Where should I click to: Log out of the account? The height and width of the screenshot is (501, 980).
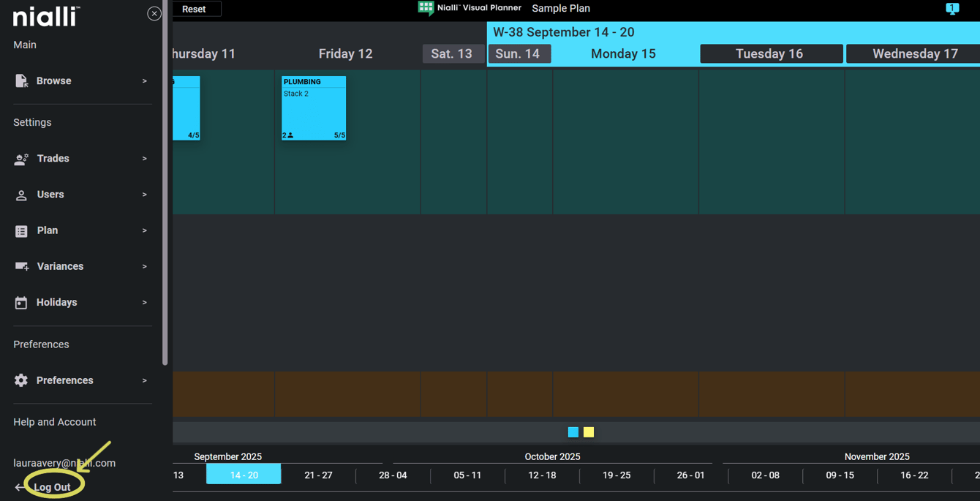point(52,487)
